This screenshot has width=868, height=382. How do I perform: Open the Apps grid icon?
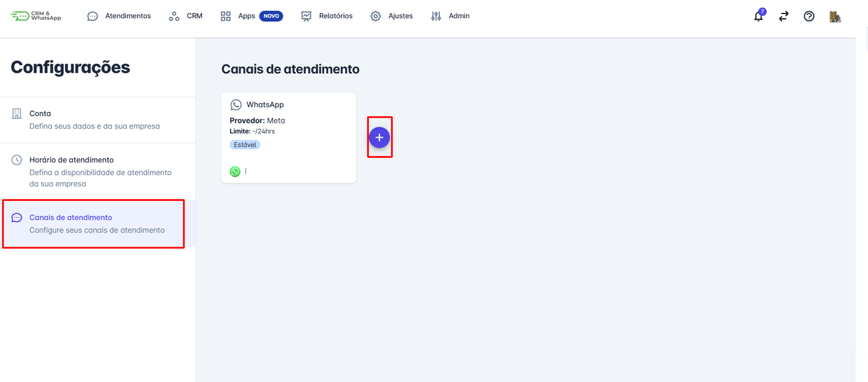pyautogui.click(x=225, y=16)
